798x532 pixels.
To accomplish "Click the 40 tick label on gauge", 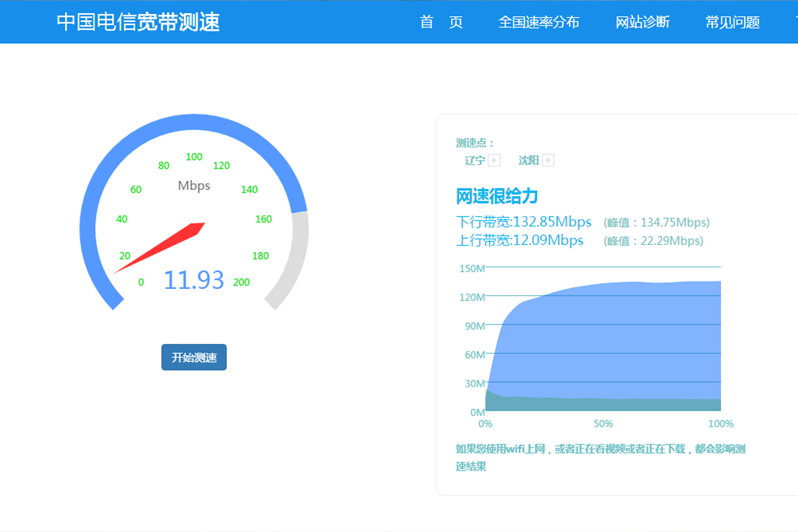I will click(x=122, y=219).
